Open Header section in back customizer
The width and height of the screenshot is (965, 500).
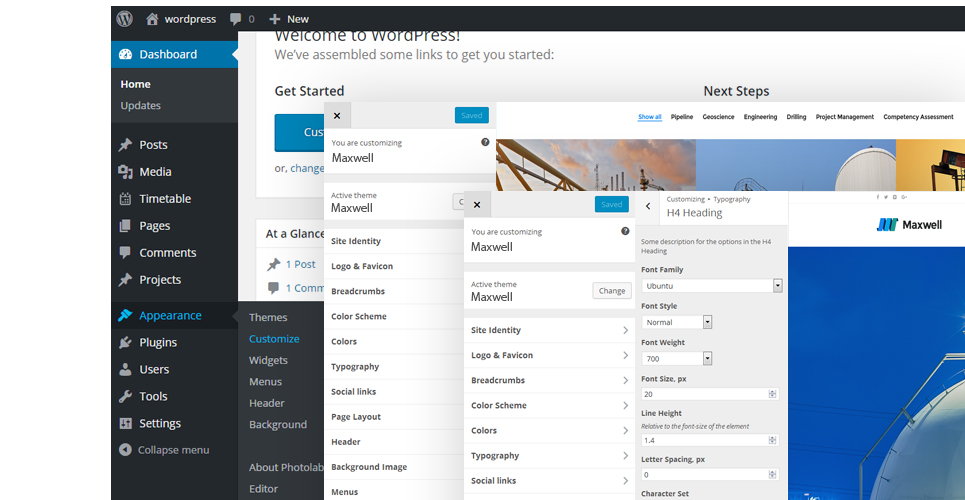point(394,442)
